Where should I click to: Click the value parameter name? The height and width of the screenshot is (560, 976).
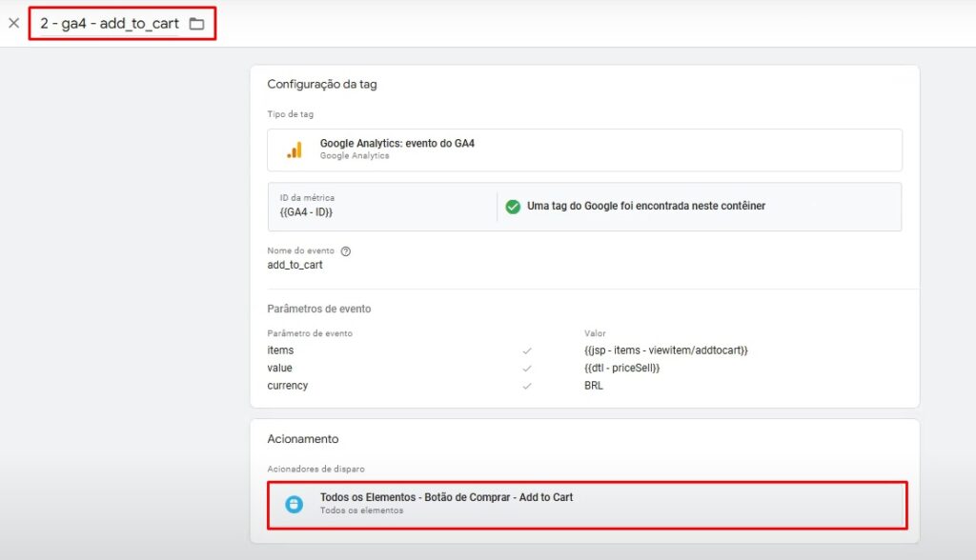coord(279,368)
